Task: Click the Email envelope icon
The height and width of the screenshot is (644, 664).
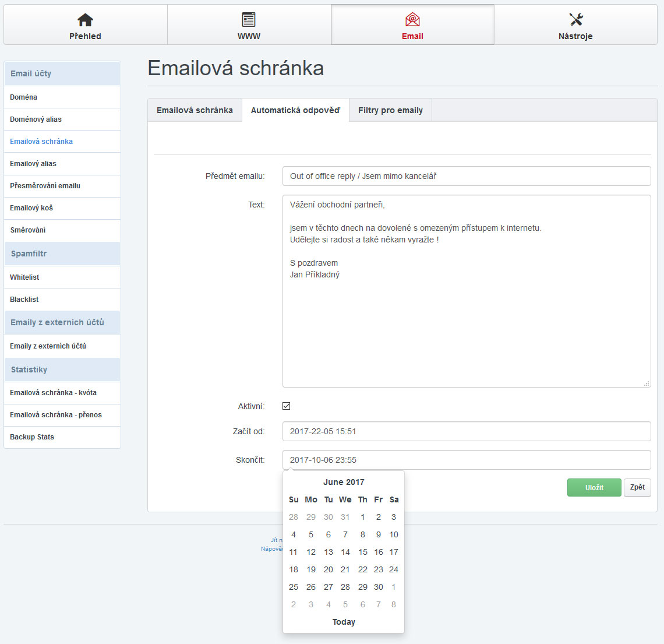Action: [x=412, y=20]
